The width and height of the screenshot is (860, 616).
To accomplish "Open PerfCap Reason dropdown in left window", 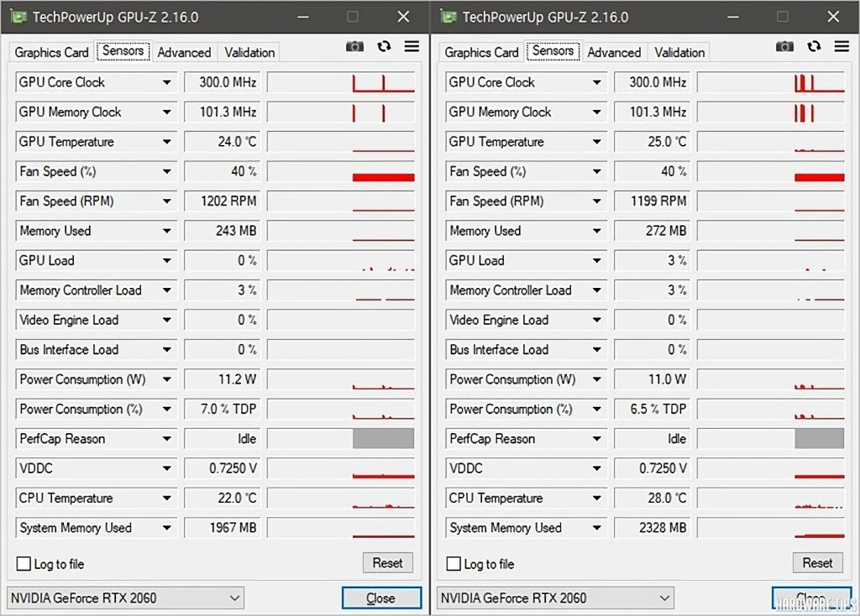I will click(166, 438).
